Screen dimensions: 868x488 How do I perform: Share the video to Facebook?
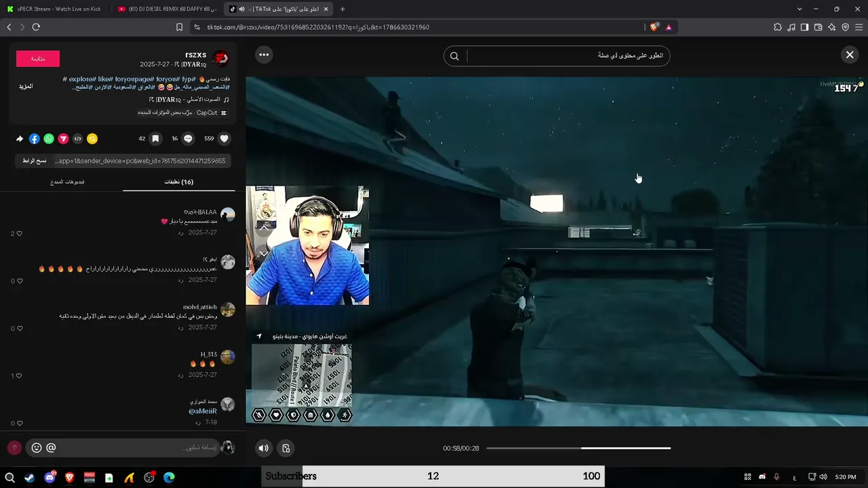point(35,138)
